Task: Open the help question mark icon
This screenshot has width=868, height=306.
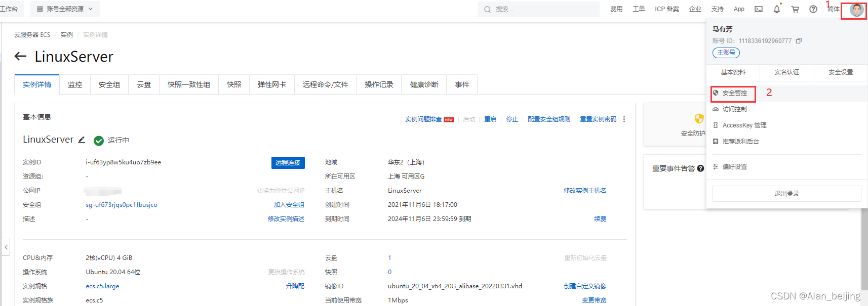Action: click(x=813, y=9)
